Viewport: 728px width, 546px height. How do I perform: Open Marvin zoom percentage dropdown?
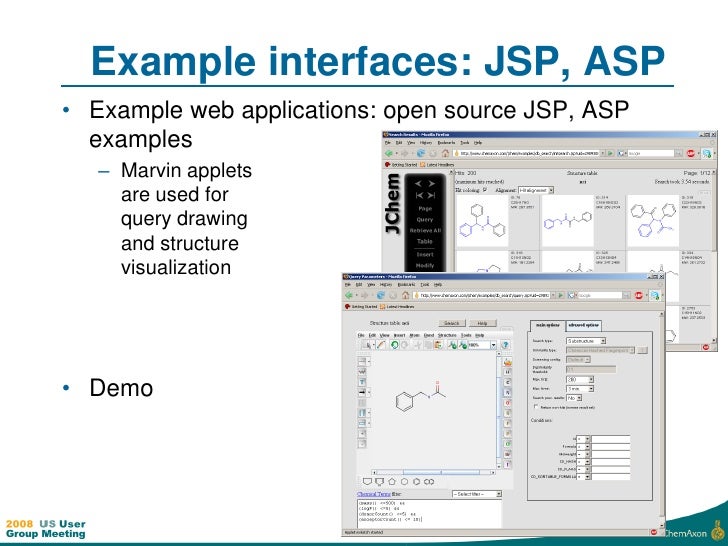(x=493, y=345)
